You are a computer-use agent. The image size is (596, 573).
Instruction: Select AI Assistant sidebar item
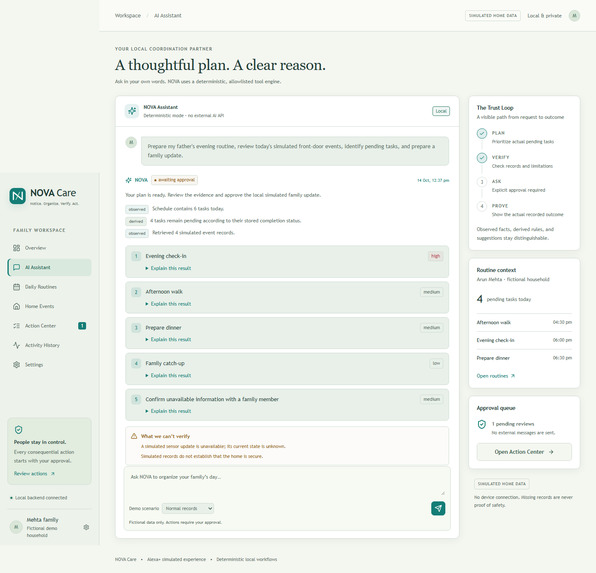click(49, 267)
